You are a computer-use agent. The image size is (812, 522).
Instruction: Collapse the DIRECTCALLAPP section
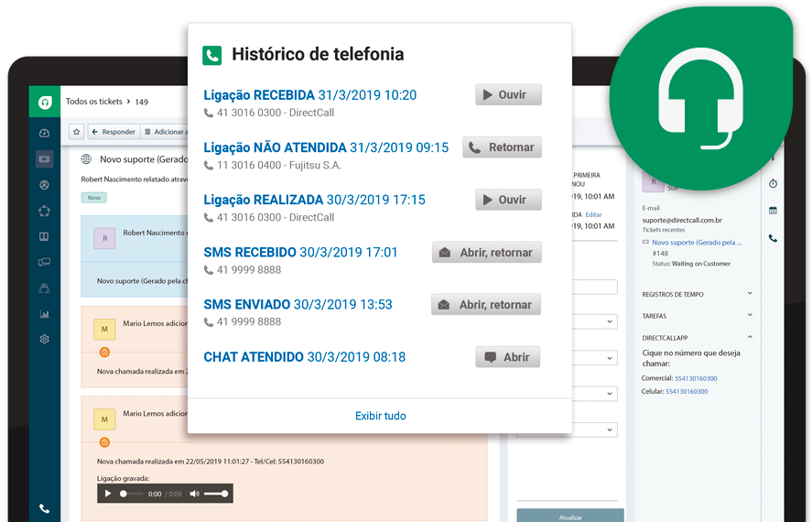[698, 338]
